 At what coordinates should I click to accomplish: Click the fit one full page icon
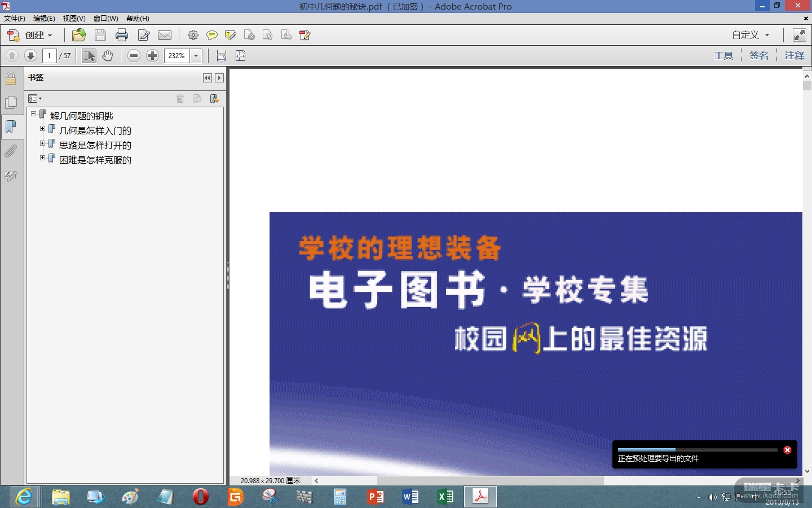[x=240, y=55]
